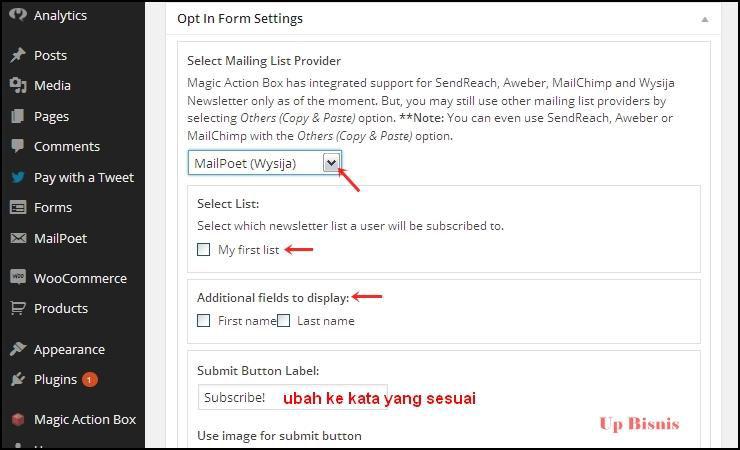
Task: Open the Products menu item
Action: (x=61, y=308)
